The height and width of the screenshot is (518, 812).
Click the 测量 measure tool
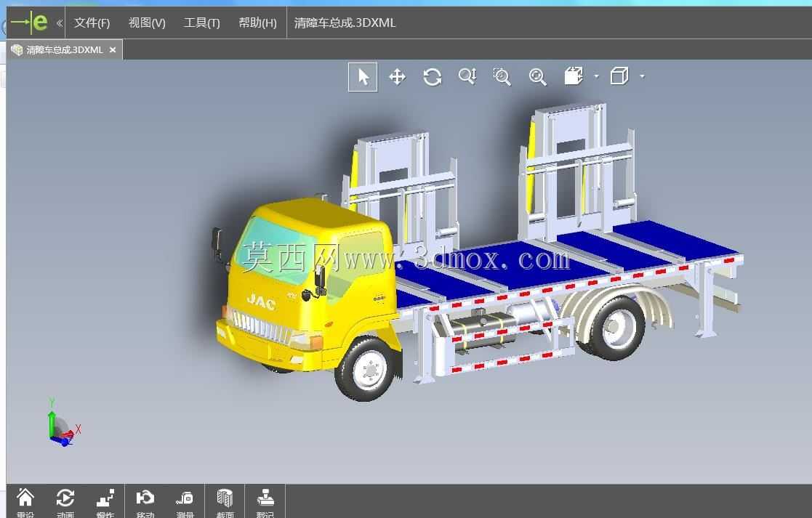185,502
